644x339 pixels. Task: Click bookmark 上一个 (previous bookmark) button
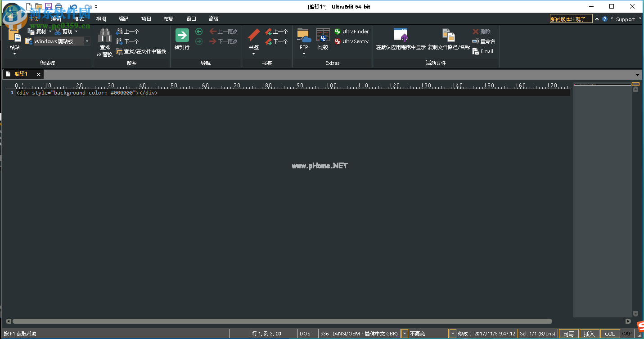tap(276, 32)
